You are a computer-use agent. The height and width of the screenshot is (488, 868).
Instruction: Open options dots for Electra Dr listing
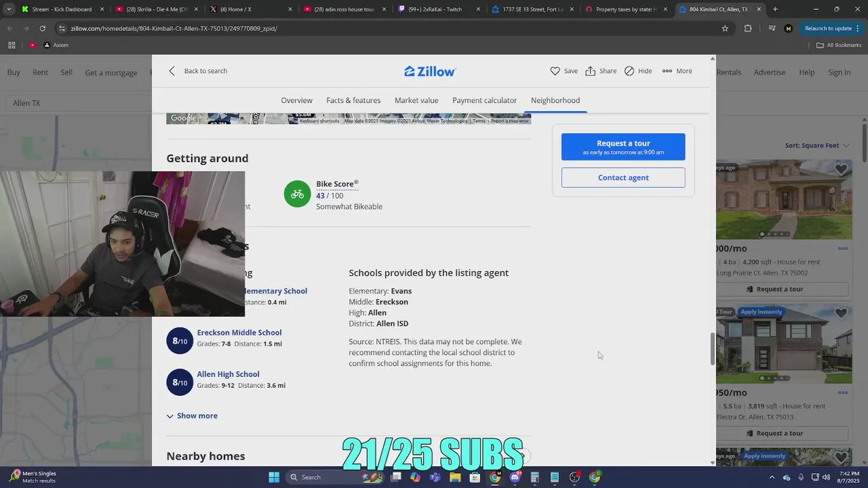click(843, 392)
